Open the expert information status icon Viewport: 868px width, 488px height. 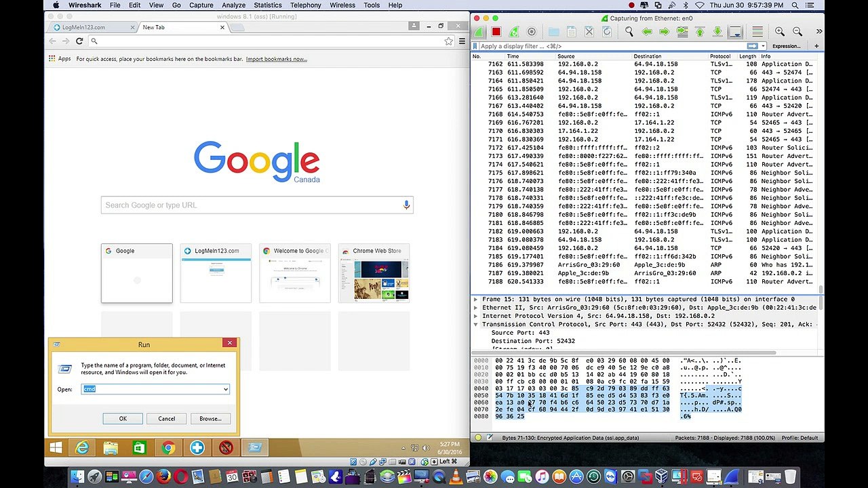pyautogui.click(x=478, y=438)
